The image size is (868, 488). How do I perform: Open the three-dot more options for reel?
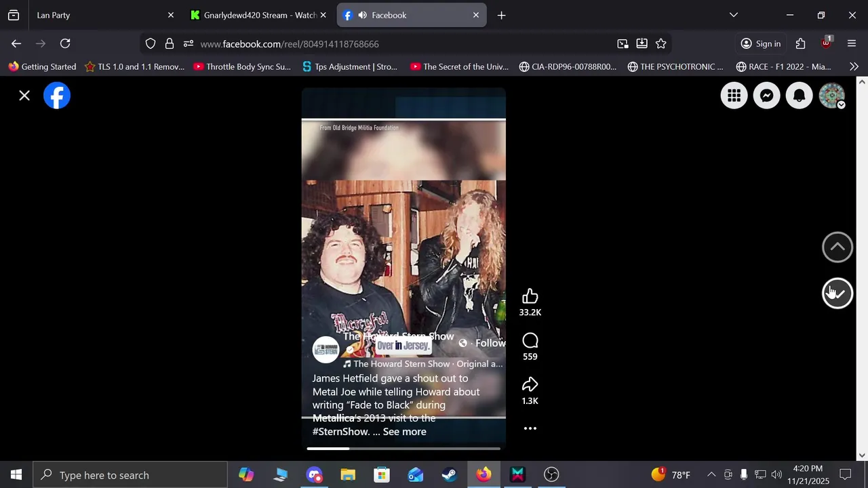click(530, 428)
